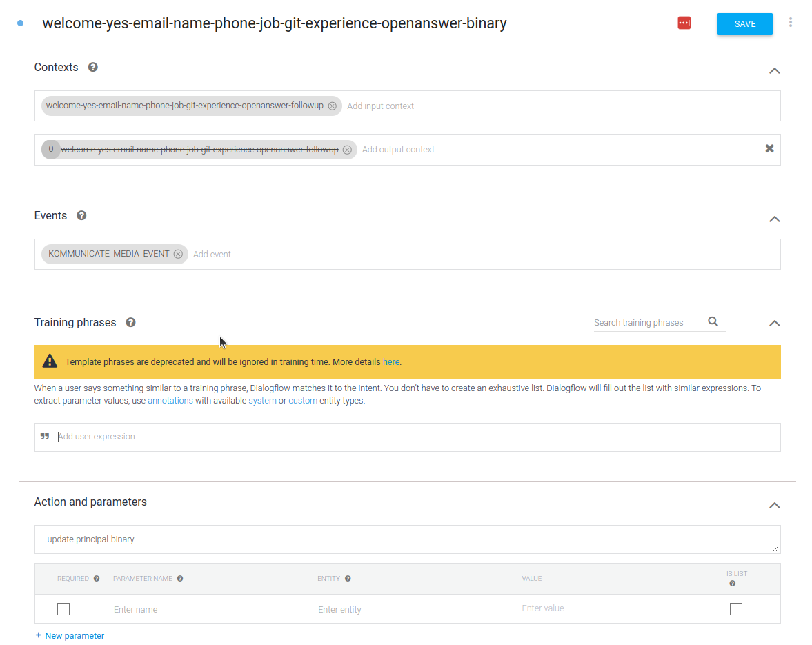Collapse the Contexts section
This screenshot has height=645, width=812.
(774, 71)
